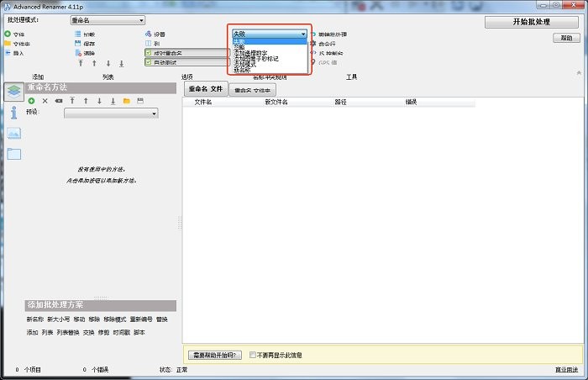Click the green add-files icon
The width and height of the screenshot is (588, 380).
coord(8,34)
